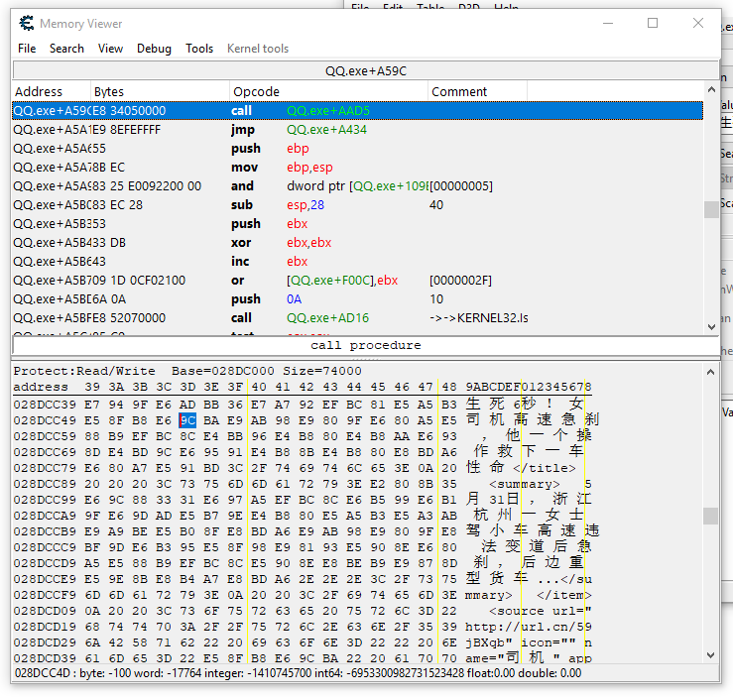Click hex row address 028DCC39
Screen dimensions: 733x700
click(x=45, y=405)
